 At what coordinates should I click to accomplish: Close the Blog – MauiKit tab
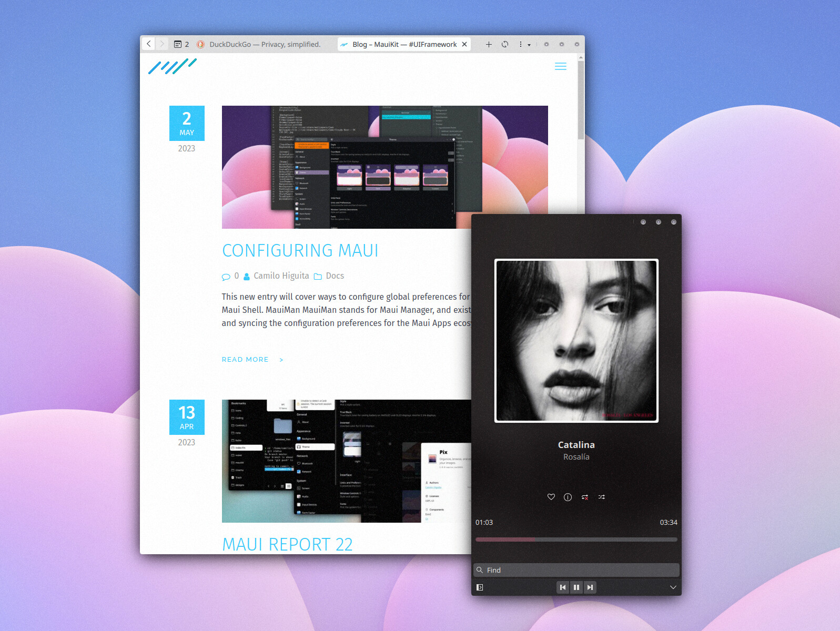click(x=464, y=44)
